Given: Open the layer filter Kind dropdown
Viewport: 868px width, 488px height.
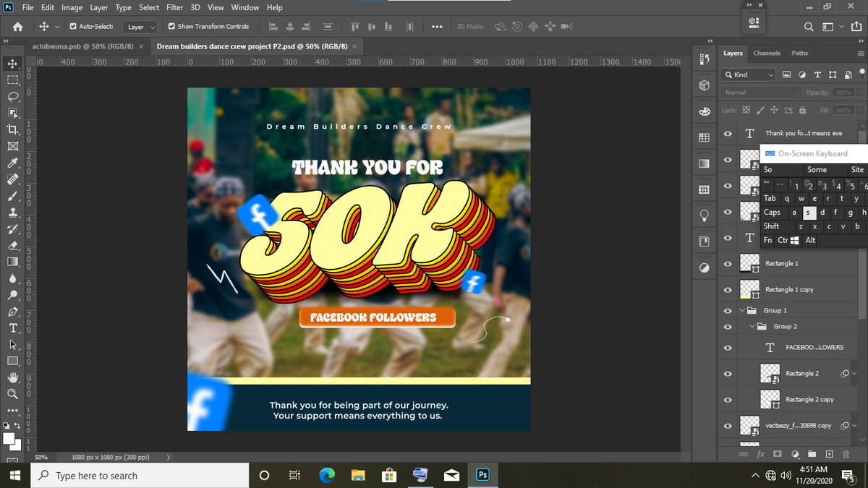Looking at the screenshot, I should click(749, 74).
